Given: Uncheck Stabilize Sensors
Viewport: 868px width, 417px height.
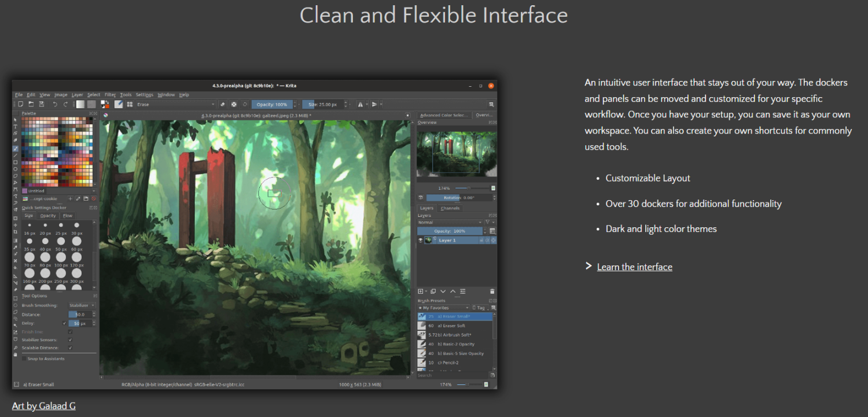Looking at the screenshot, I should tap(70, 339).
